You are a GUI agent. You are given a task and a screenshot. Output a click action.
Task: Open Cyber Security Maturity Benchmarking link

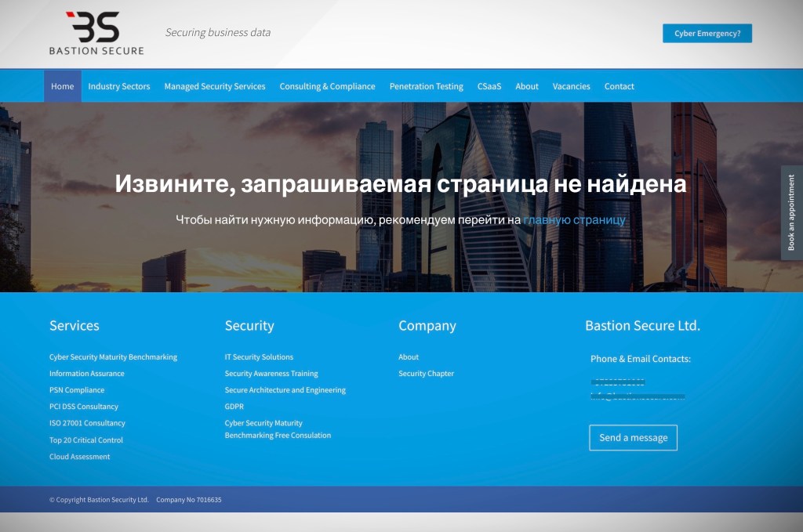click(113, 357)
